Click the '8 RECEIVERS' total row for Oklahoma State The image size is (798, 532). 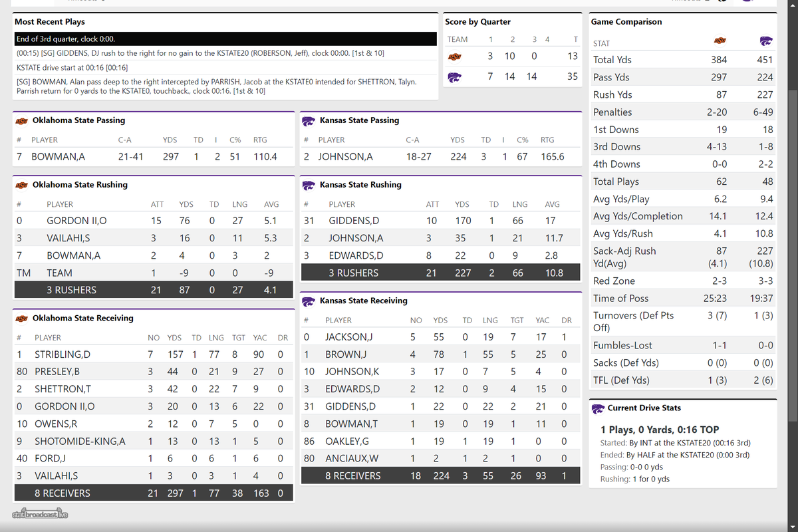click(154, 493)
